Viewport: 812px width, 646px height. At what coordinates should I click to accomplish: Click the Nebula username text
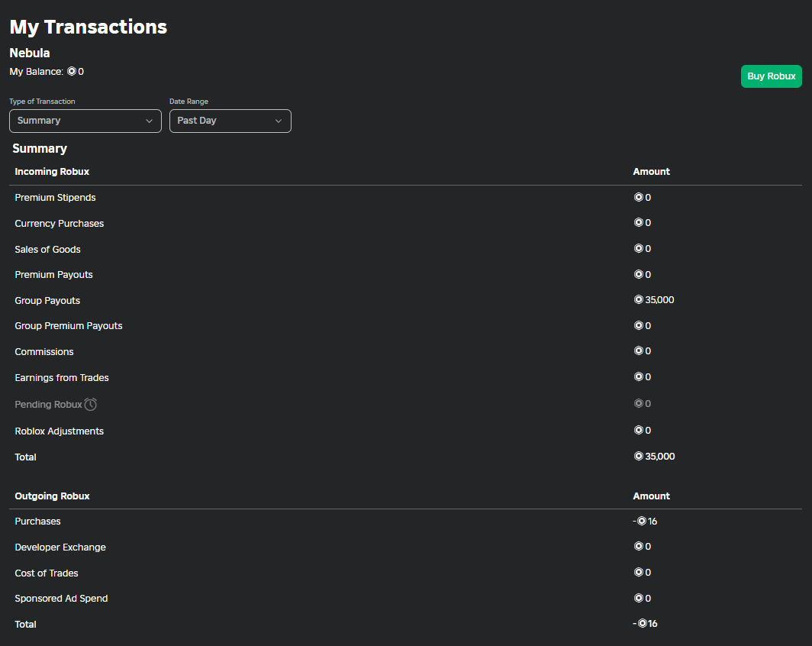click(30, 53)
